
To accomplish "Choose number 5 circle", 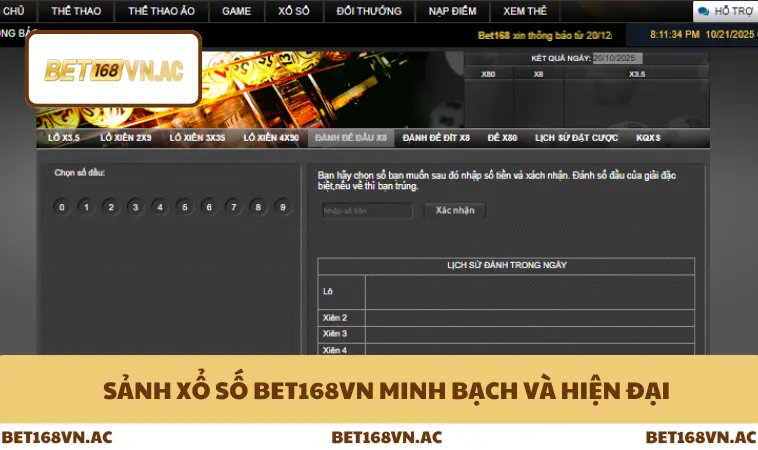I will (x=184, y=207).
